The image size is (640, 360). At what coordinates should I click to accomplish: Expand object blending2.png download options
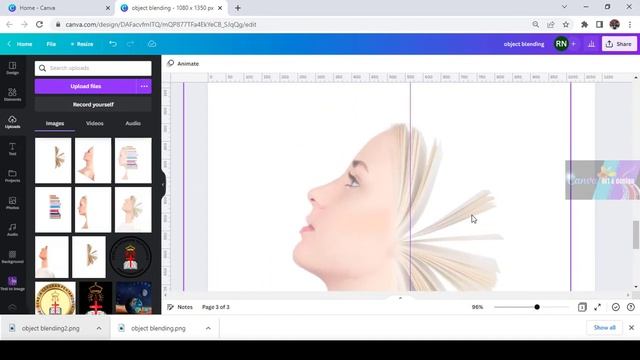[99, 328]
